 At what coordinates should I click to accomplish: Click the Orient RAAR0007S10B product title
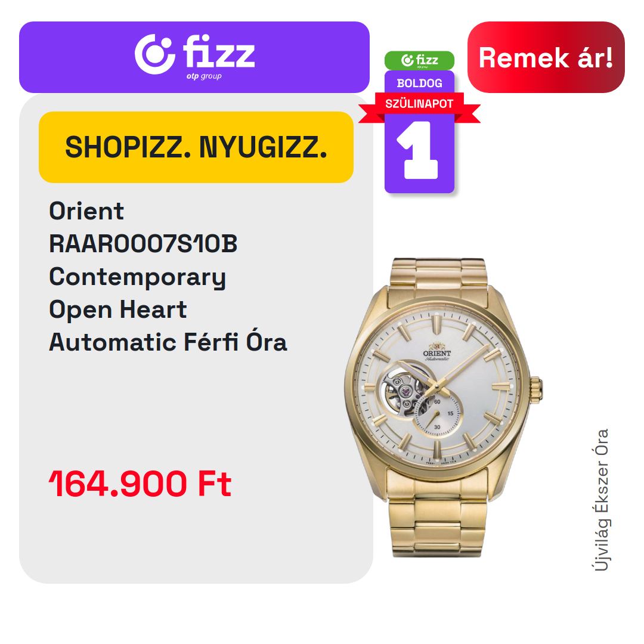click(x=143, y=228)
